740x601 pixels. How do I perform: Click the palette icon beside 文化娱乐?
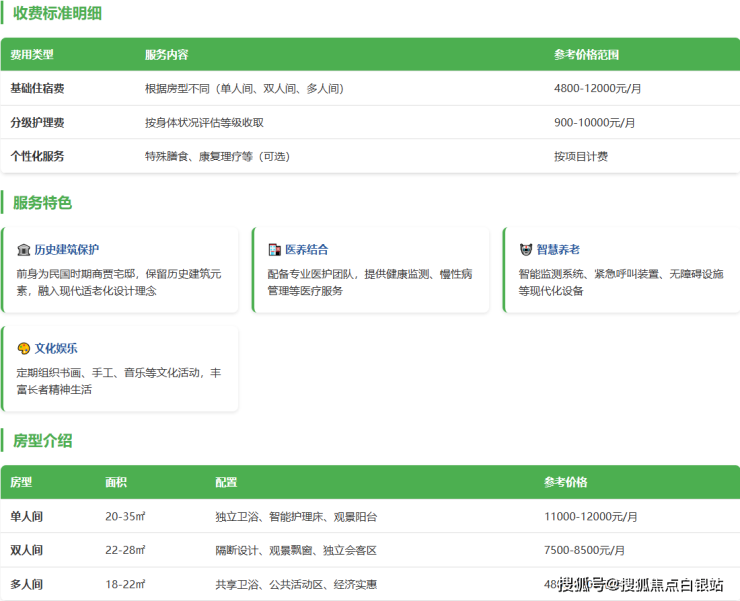[x=23, y=349]
